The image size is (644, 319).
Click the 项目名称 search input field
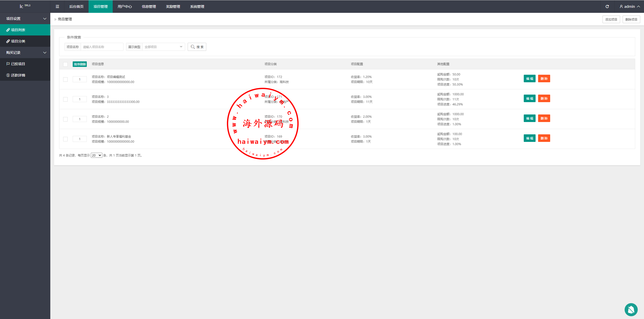tap(102, 47)
